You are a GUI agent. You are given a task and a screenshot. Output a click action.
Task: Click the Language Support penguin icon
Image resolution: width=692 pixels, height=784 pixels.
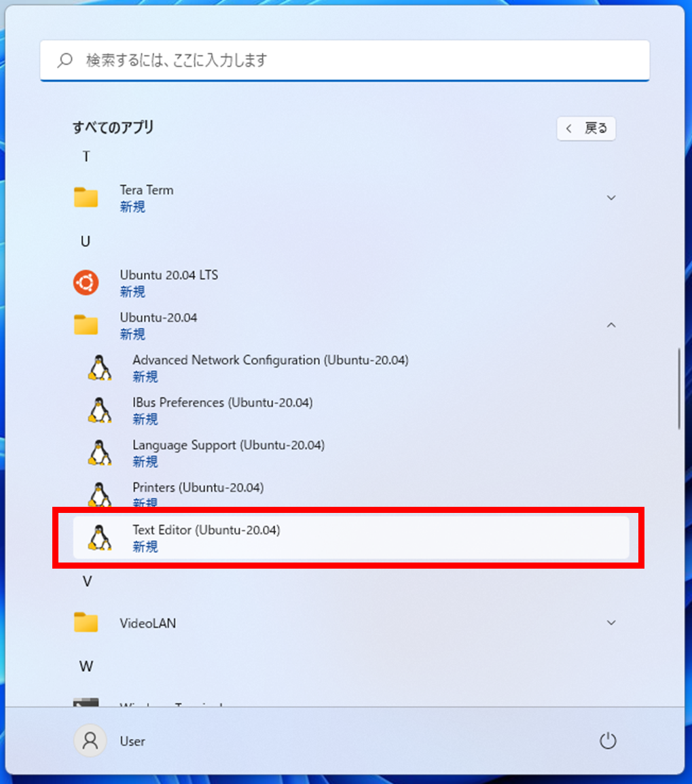click(x=99, y=453)
